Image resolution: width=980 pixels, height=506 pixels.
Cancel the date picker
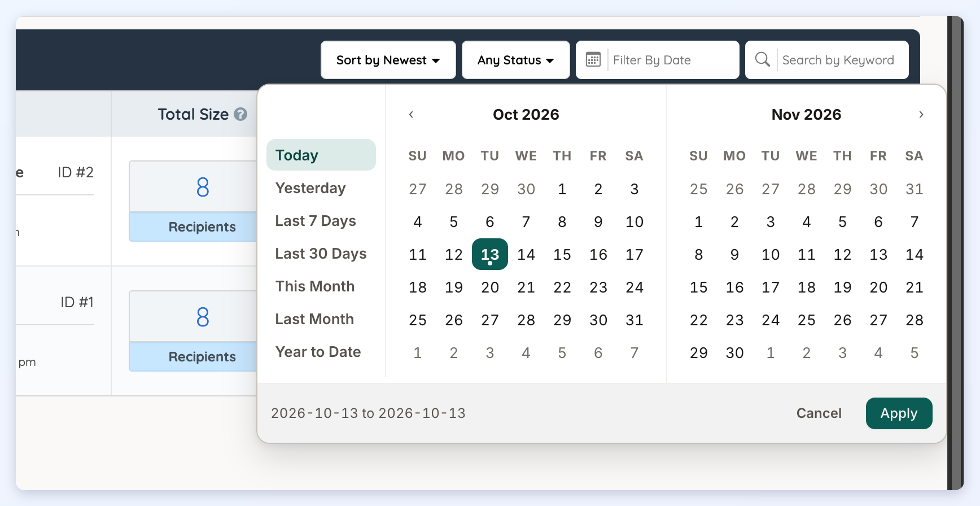pos(819,413)
